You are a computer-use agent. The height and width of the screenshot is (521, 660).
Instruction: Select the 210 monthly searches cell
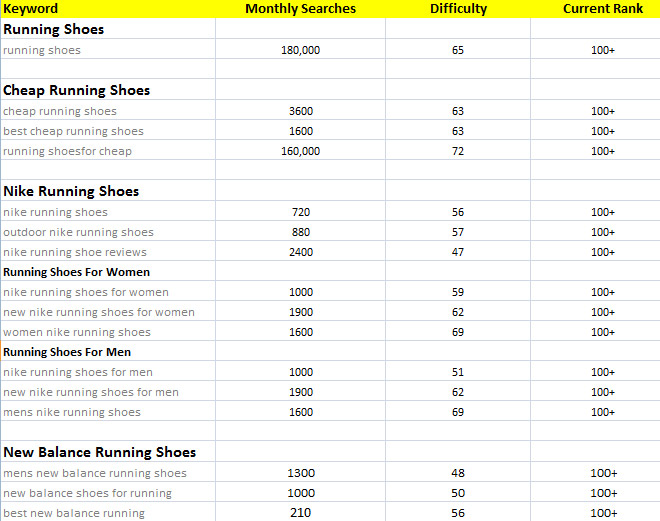pyautogui.click(x=300, y=513)
